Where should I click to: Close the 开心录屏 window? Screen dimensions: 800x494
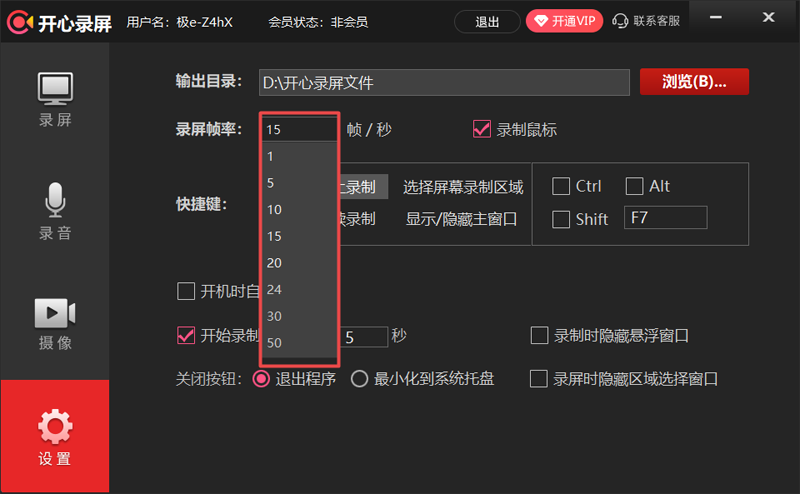(768, 17)
